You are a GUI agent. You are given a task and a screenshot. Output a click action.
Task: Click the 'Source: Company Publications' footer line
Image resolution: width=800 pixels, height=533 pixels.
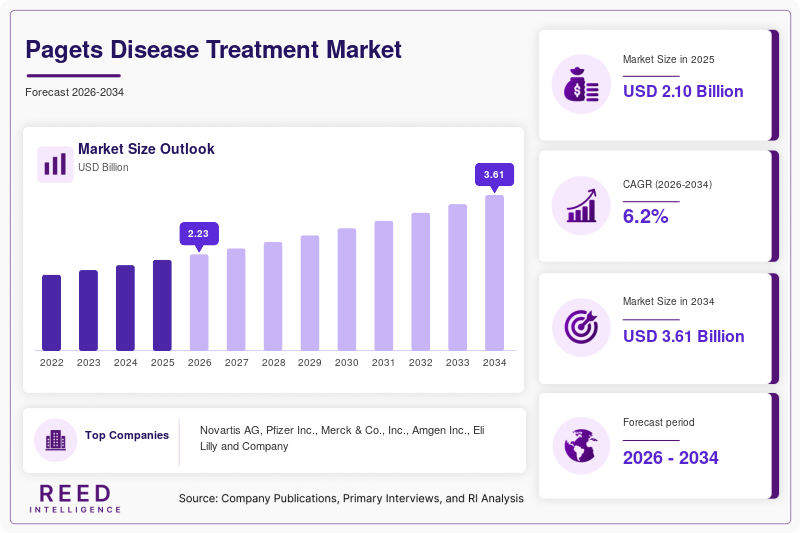coord(351,498)
